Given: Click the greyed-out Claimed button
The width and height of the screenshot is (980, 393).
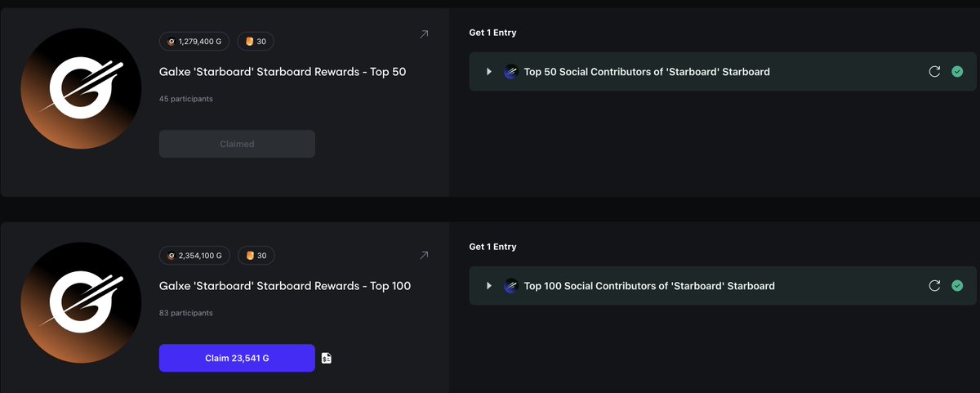Looking at the screenshot, I should 237,144.
